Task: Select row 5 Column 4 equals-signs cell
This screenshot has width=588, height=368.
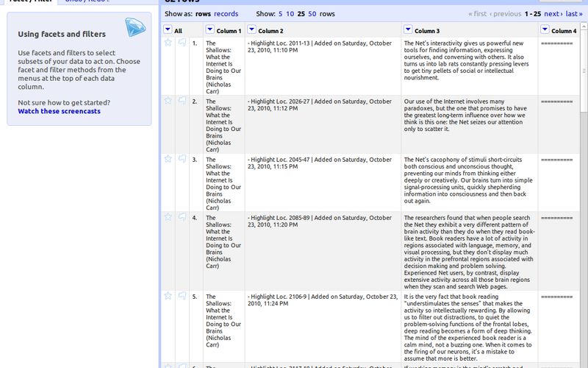Action: [x=557, y=297]
